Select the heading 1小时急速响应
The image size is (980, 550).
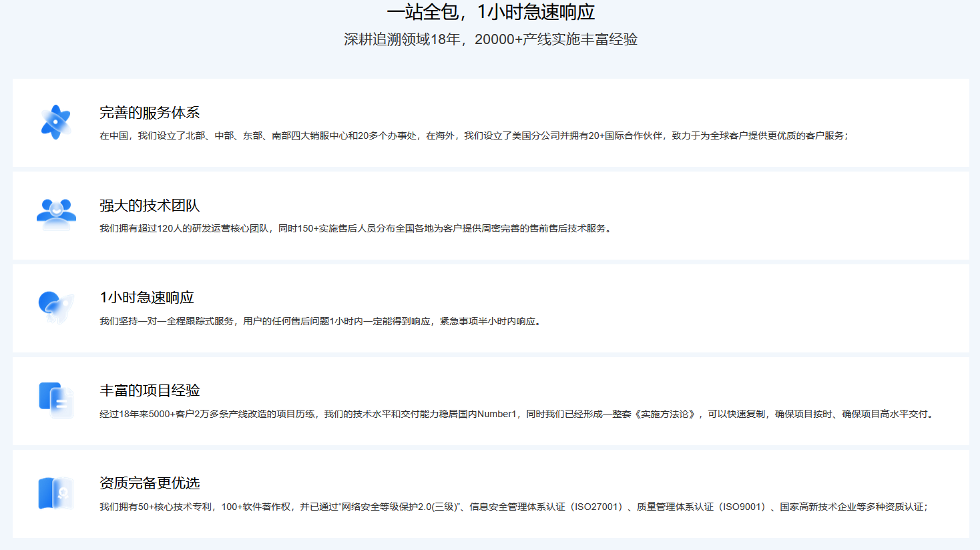(x=147, y=298)
